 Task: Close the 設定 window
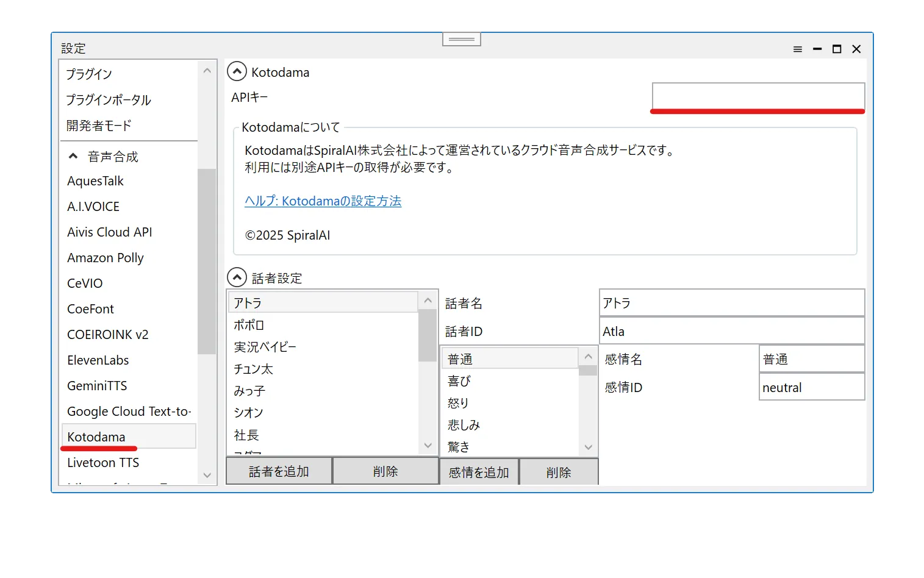point(856,49)
